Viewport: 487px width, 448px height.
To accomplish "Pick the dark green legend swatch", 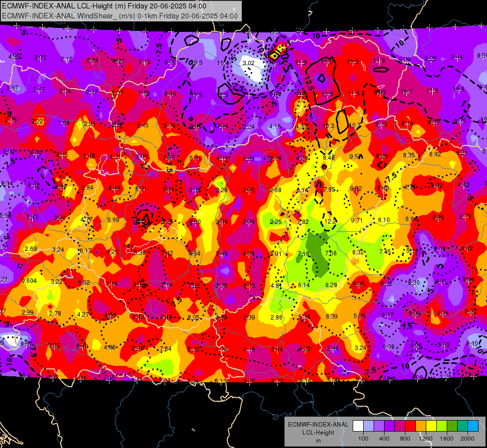I will (452, 426).
